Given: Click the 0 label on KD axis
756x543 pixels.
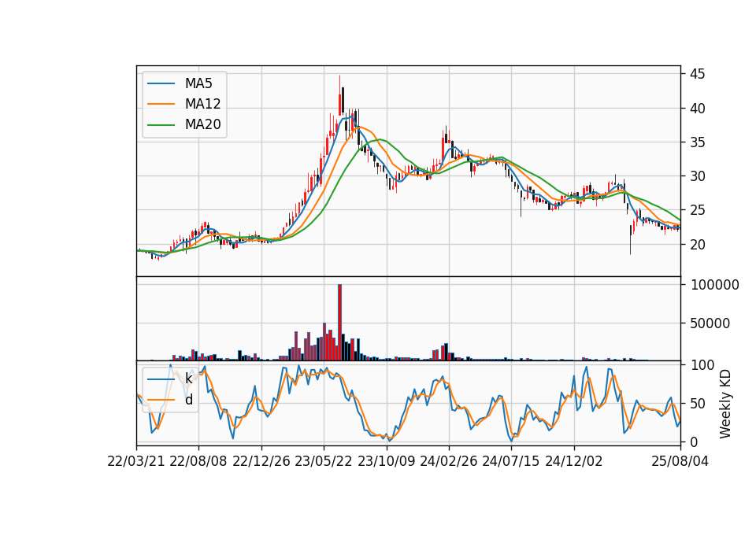Looking at the screenshot, I should point(693,441).
